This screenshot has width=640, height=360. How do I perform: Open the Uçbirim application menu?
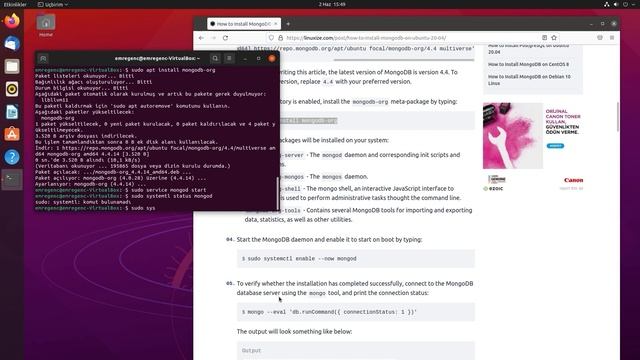tap(53, 4)
